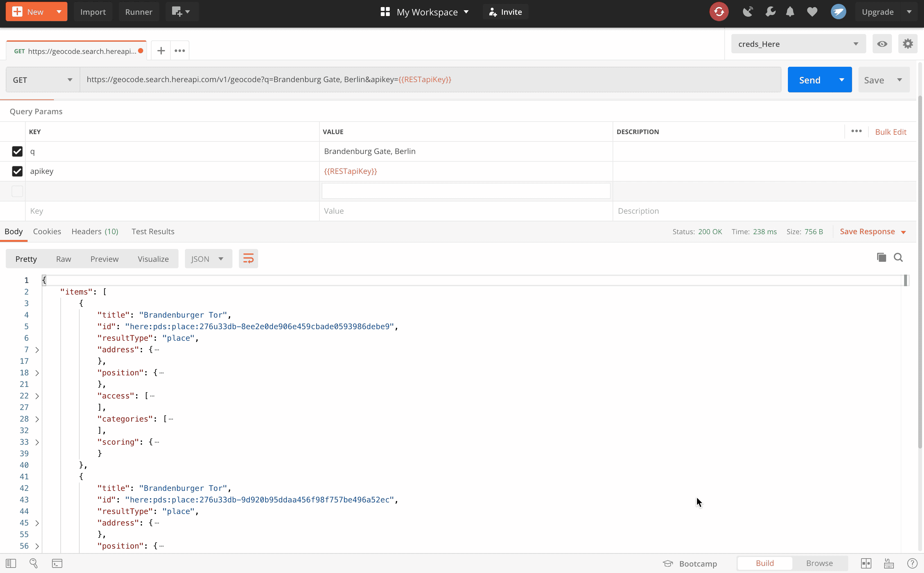Open query params column options ellipsis
The width and height of the screenshot is (924, 573).
857,131
